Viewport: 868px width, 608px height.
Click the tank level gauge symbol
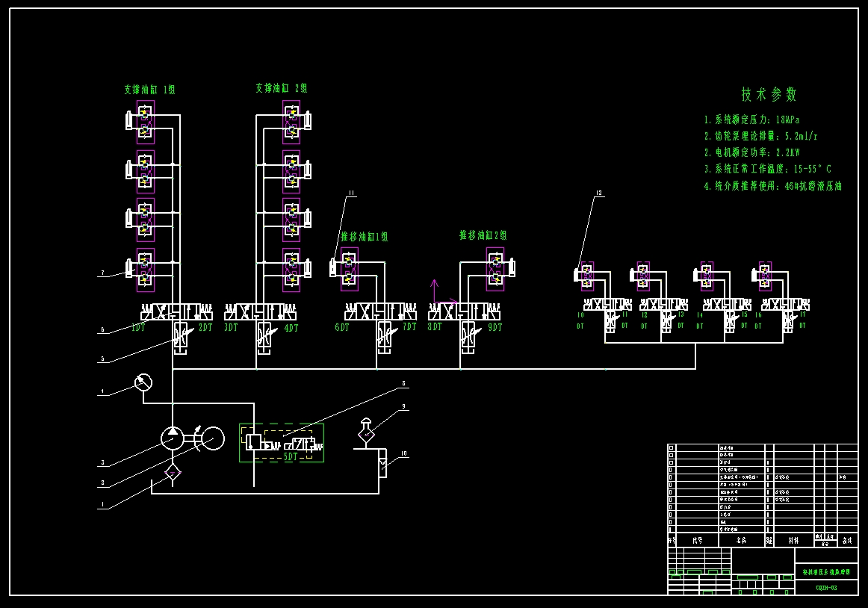[383, 464]
